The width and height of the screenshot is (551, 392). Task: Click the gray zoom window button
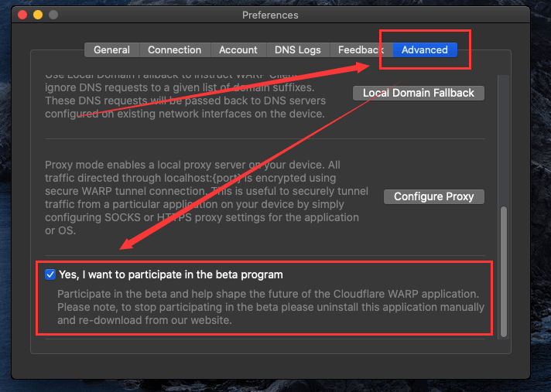click(53, 15)
